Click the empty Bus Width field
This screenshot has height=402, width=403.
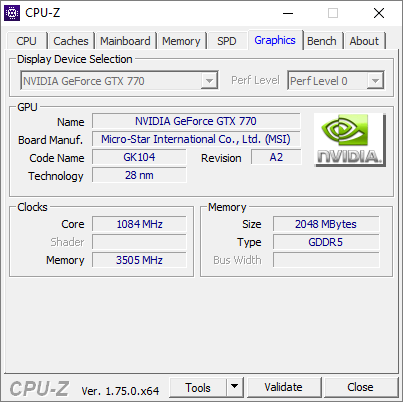click(x=326, y=260)
